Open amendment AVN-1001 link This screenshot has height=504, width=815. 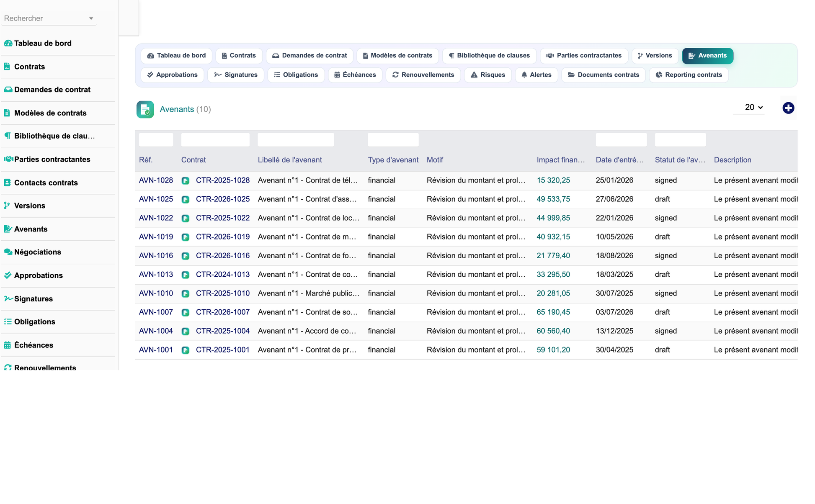coord(156,350)
